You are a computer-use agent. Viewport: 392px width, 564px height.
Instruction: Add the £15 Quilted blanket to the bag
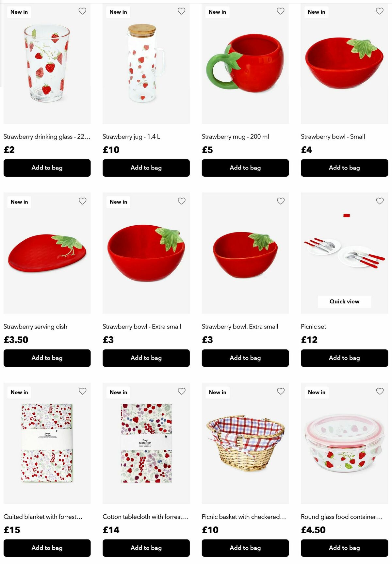click(47, 548)
